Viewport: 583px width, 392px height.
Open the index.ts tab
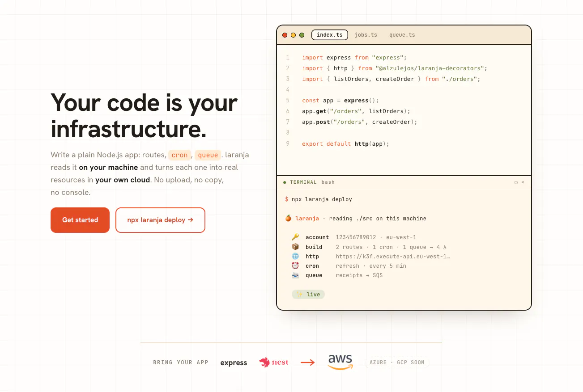click(x=330, y=35)
